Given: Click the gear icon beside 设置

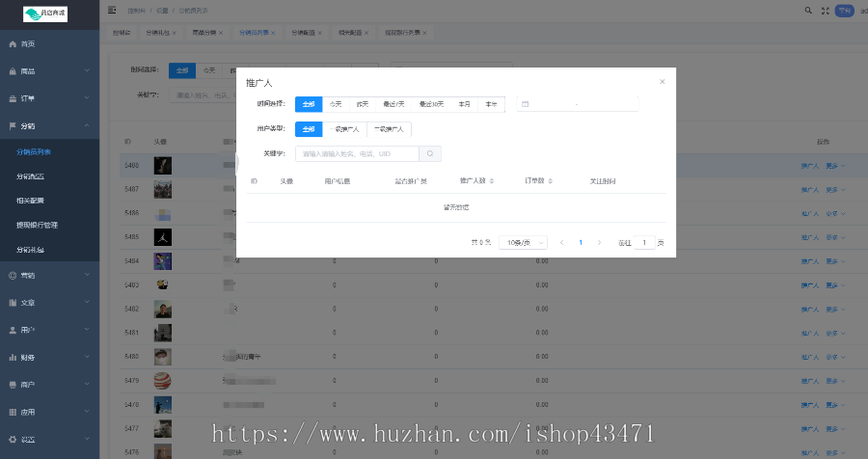Looking at the screenshot, I should tap(13, 439).
